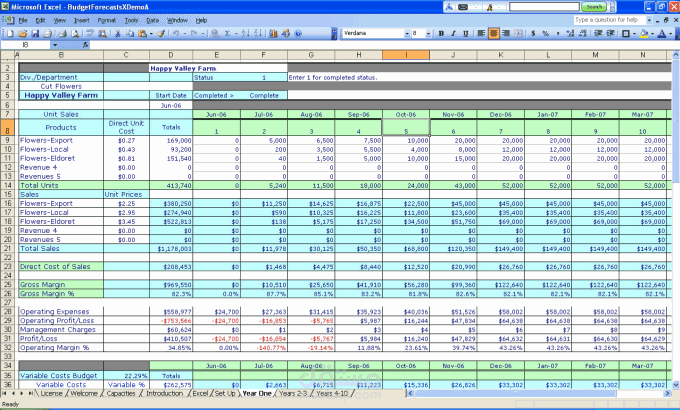Run the Spelling check icon
Screen dimensions: 680x410
click(90, 33)
